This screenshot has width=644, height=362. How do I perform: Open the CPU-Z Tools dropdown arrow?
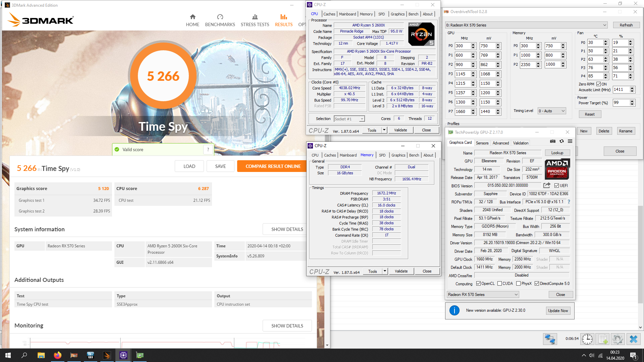[x=384, y=130]
